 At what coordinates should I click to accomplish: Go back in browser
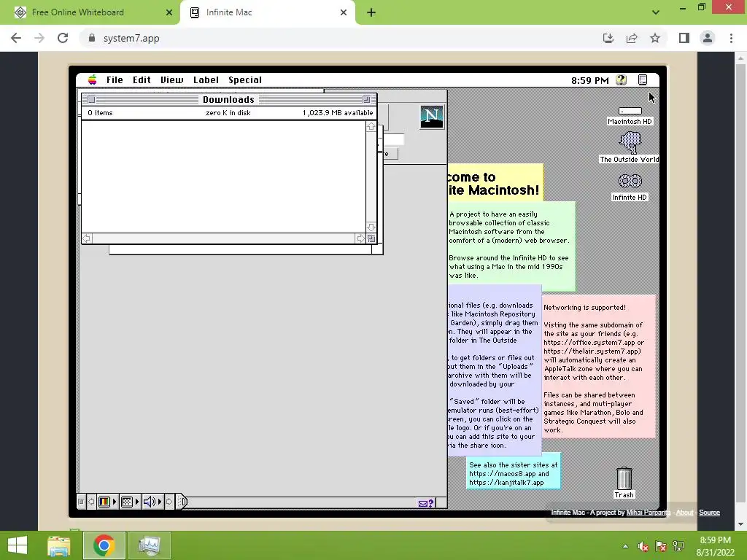[16, 38]
